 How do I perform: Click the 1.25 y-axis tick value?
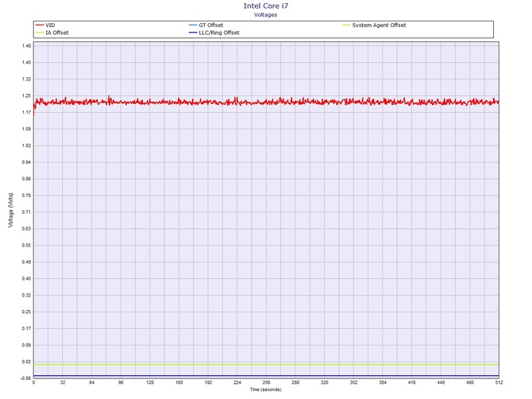pyautogui.click(x=26, y=95)
